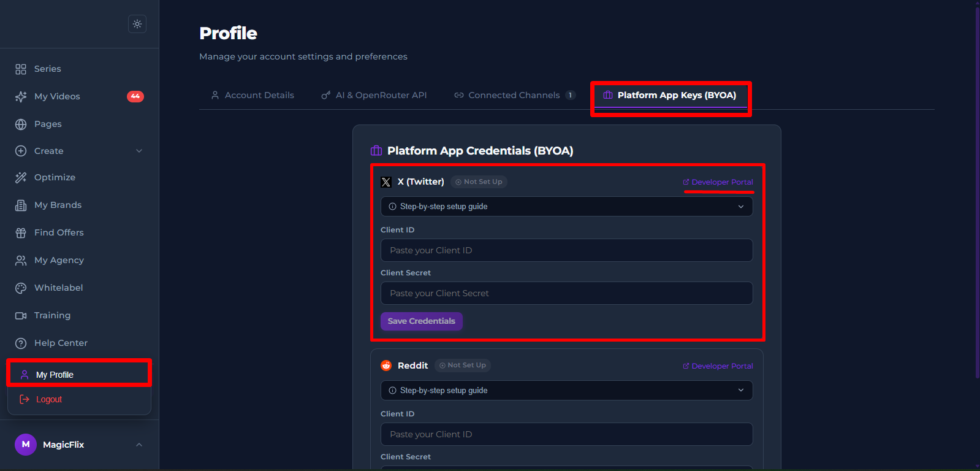Click X (Twitter) Client Secret field
Screen dimensions: 980x471
(567, 293)
